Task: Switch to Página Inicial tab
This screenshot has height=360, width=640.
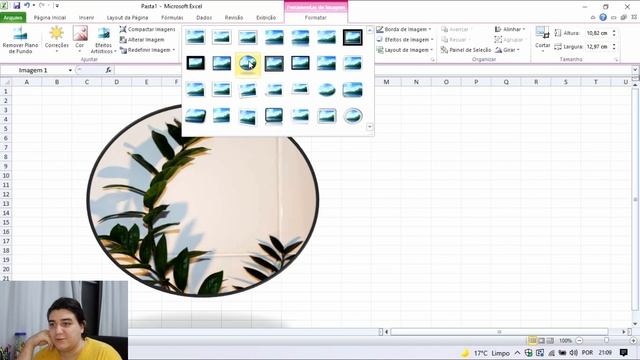Action: pyautogui.click(x=50, y=18)
